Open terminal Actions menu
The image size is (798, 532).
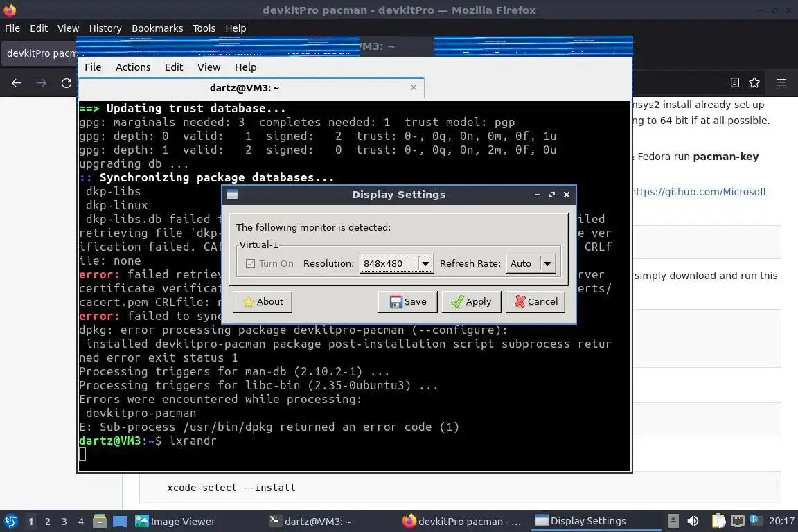[133, 67]
